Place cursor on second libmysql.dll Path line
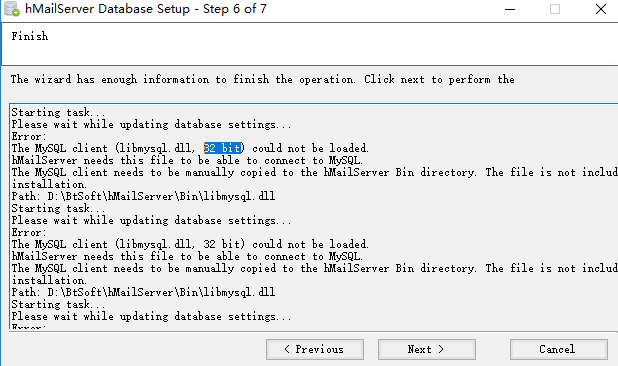 tap(143, 292)
